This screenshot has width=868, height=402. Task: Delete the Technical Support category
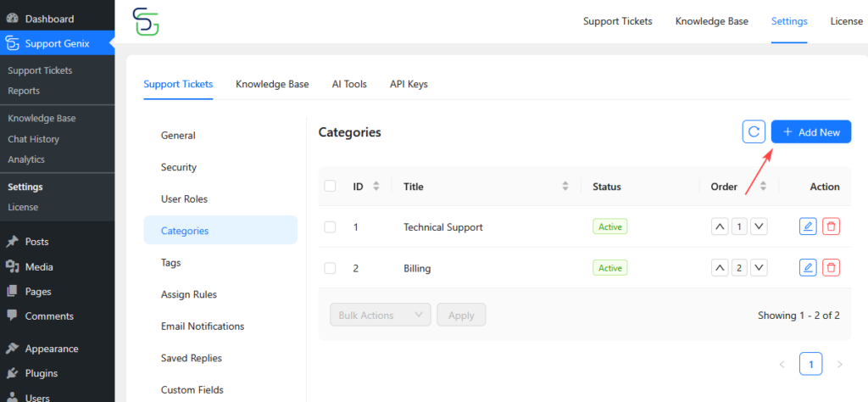coord(831,226)
